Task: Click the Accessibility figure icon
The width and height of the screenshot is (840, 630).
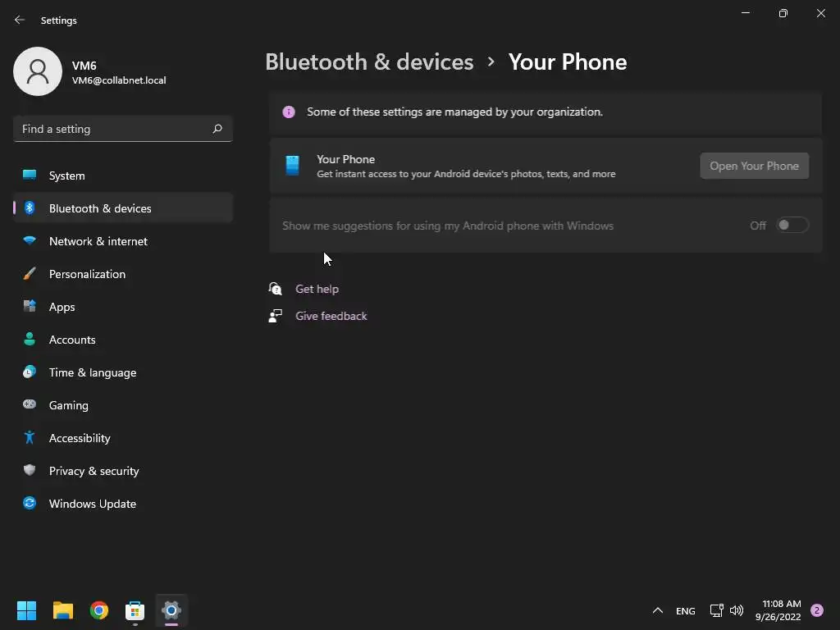Action: coord(30,438)
